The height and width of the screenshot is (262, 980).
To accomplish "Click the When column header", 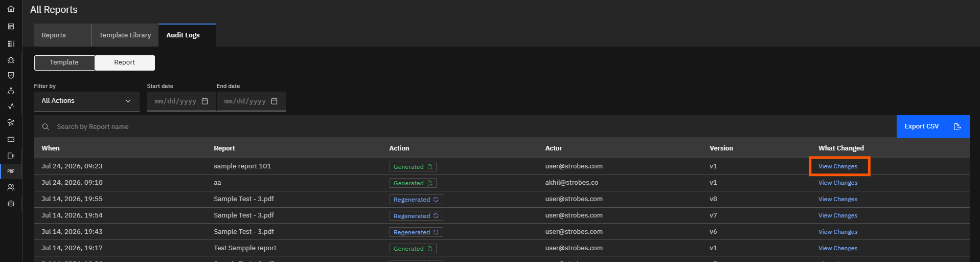I will (x=51, y=148).
